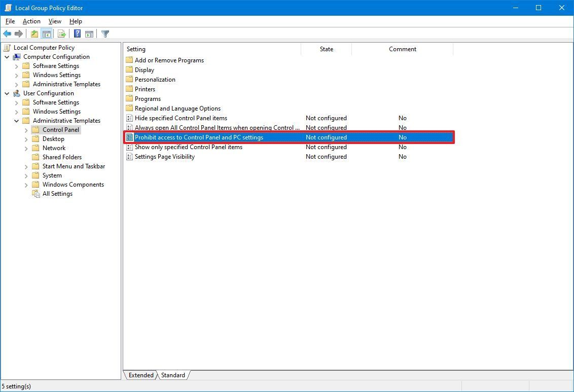Expand the Windows Components tree node

click(25, 184)
